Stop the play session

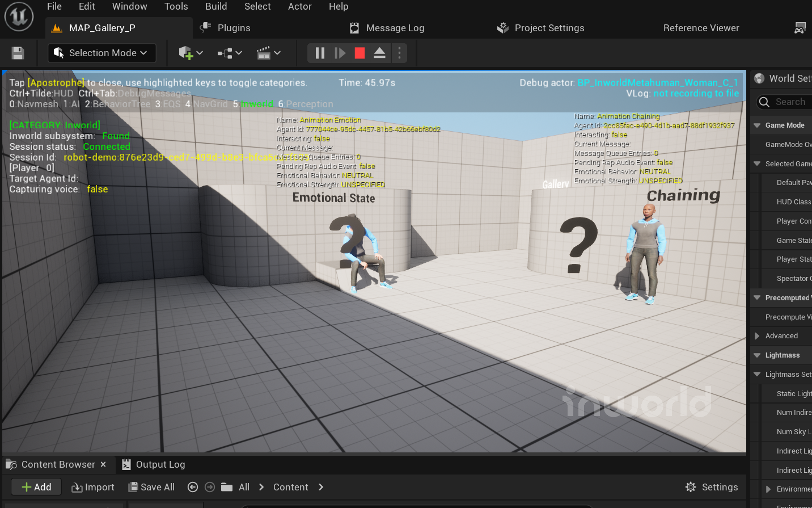[x=360, y=53]
